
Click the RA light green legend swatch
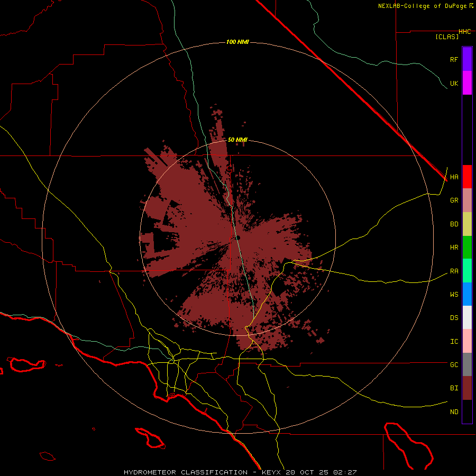(467, 271)
